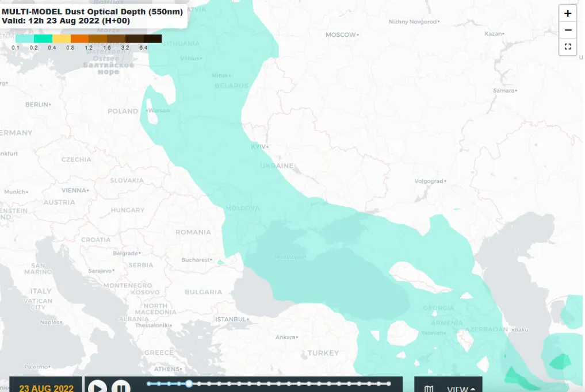Zoom in on the map with the plus button
Image resolution: width=585 pixels, height=392 pixels.
coord(568,14)
